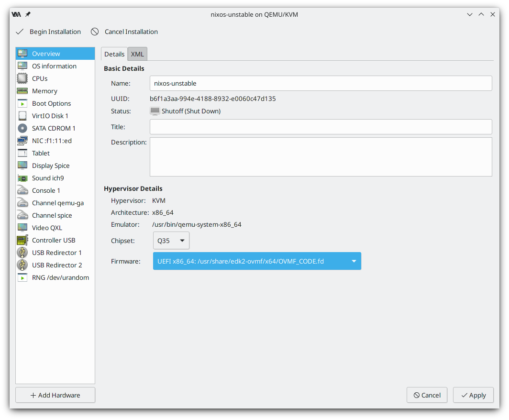The width and height of the screenshot is (509, 420).
Task: Click the Apply button
Action: pos(473,395)
